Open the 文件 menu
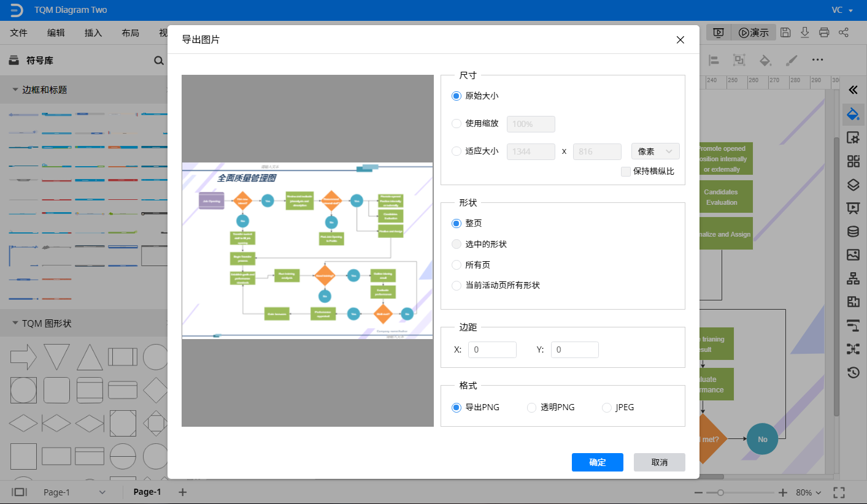The height and width of the screenshot is (504, 867). click(19, 33)
